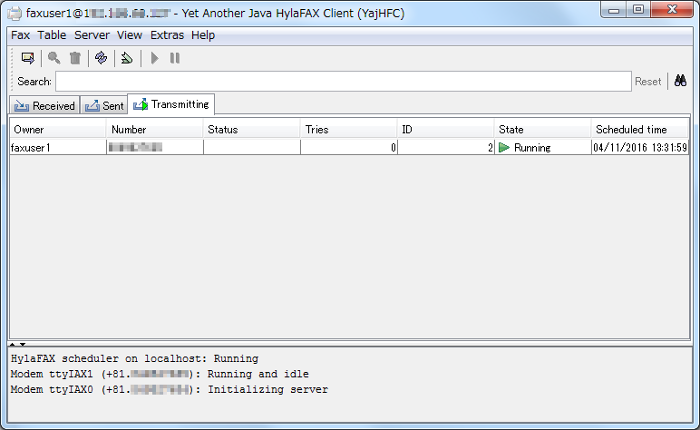
Task: Close the YajHFC window
Action: [672, 10]
